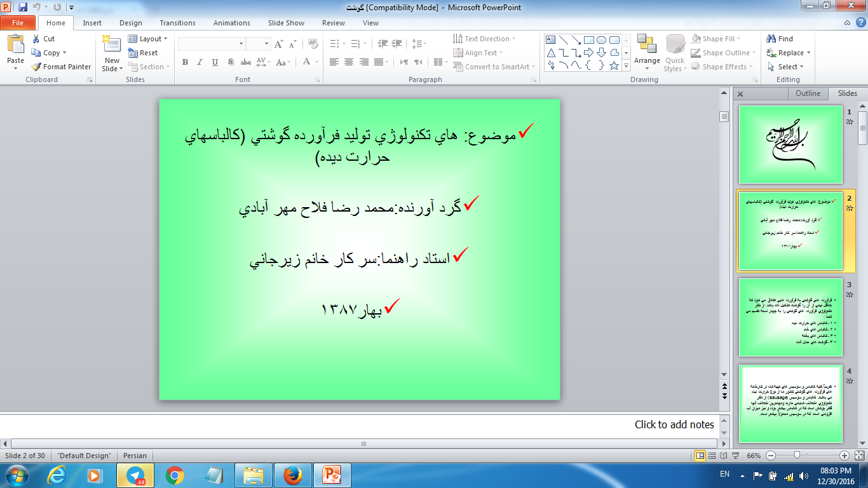Open Firefox from the taskbar
This screenshot has width=868, height=488.
[292, 475]
